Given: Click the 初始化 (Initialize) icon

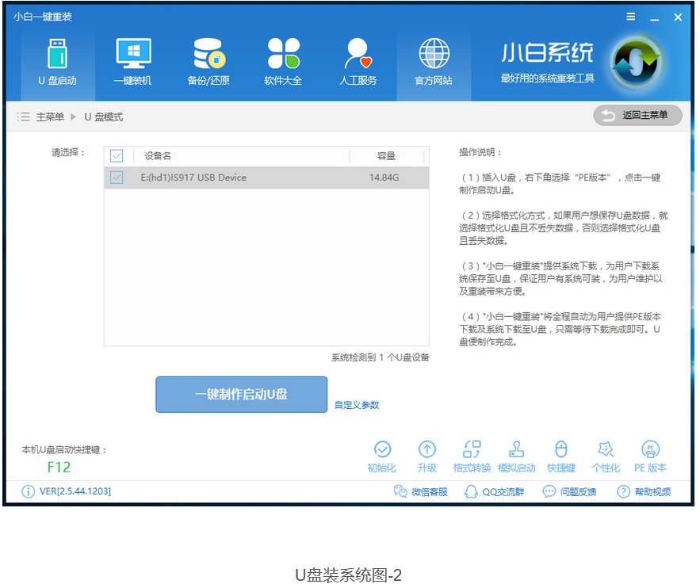Looking at the screenshot, I should click(382, 451).
